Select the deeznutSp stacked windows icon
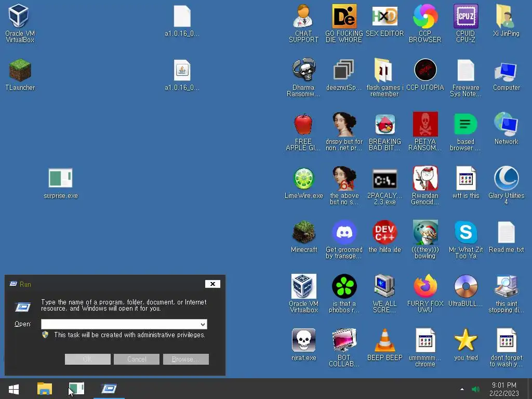The width and height of the screenshot is (532, 399). [x=343, y=70]
